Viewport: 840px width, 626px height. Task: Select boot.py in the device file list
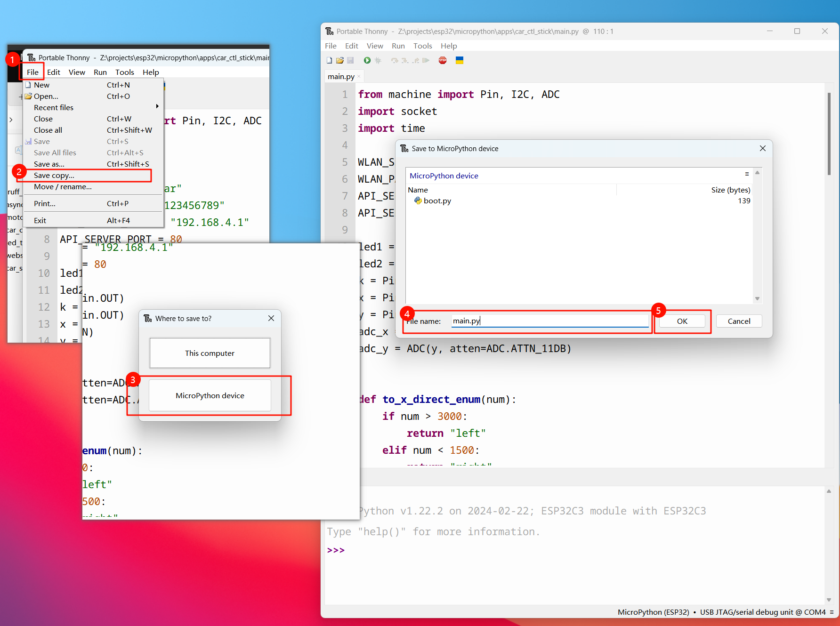pyautogui.click(x=437, y=201)
